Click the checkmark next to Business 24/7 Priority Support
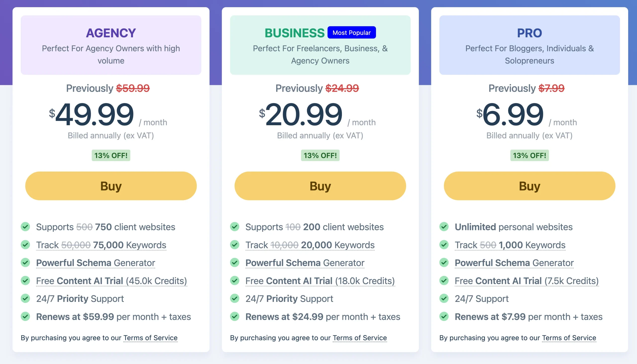Viewport: 637px width, 364px height. point(235,298)
